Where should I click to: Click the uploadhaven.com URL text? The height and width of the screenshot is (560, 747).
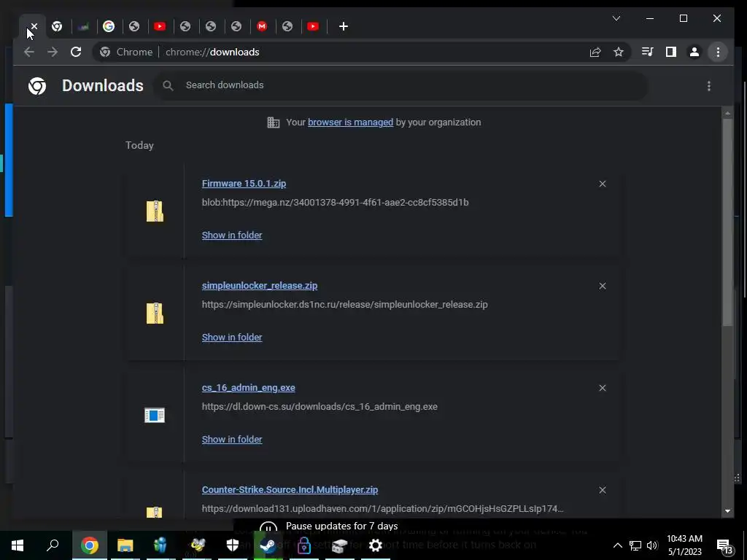click(382, 508)
